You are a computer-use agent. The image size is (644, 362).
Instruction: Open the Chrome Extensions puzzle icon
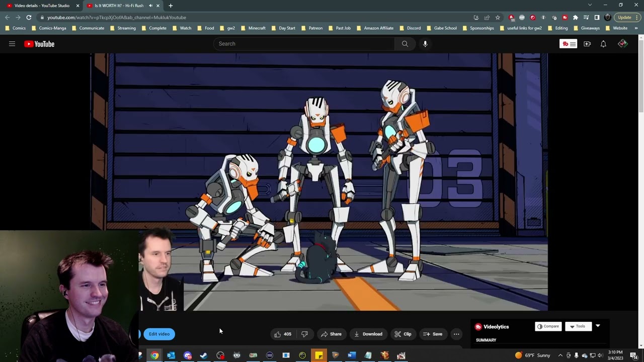click(x=576, y=18)
